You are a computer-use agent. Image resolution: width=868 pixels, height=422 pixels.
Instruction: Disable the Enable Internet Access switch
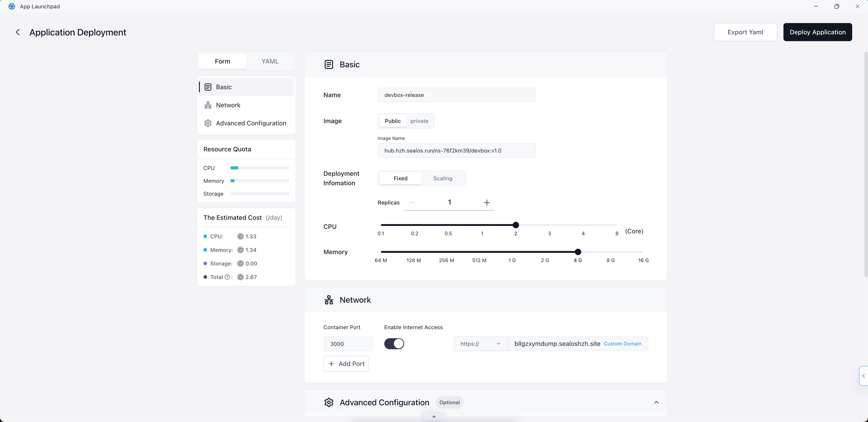[x=394, y=344]
